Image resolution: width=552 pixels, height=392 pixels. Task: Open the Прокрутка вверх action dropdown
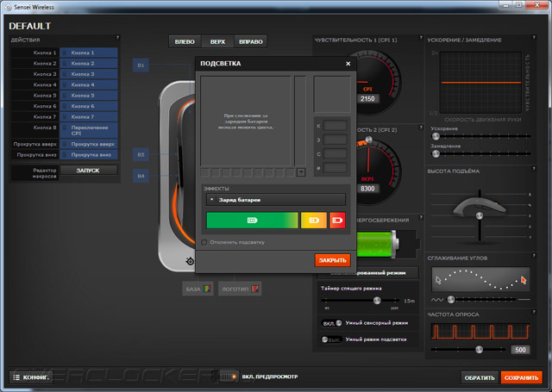click(88, 144)
